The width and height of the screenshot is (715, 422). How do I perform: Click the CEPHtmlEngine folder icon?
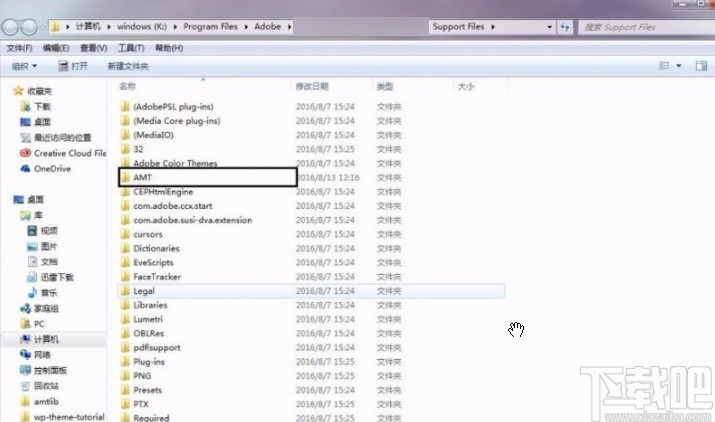click(125, 192)
